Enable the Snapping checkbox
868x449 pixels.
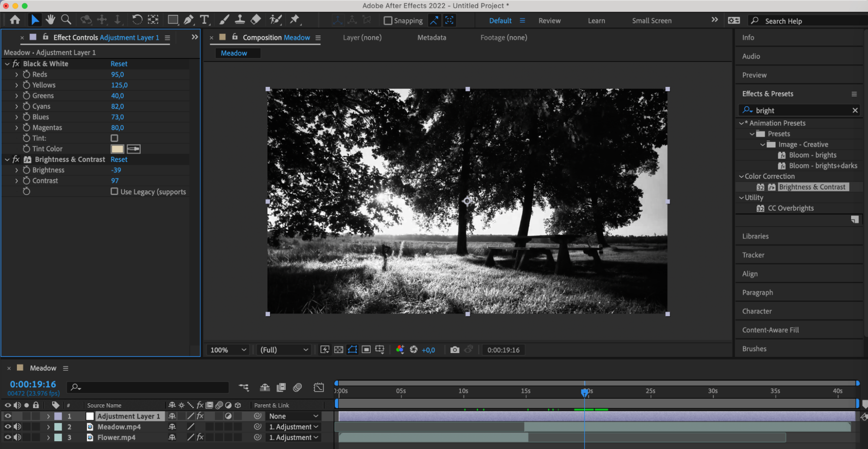coord(388,20)
